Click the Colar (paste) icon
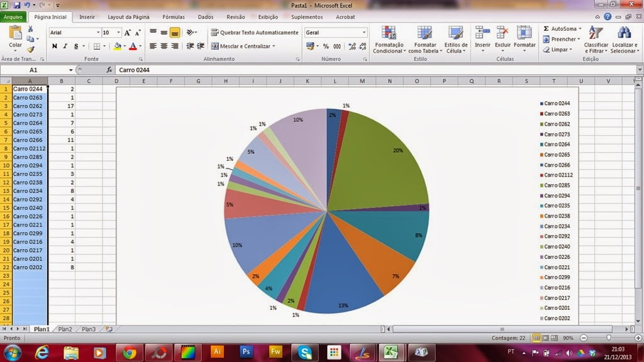This screenshot has height=362, width=644. point(15,33)
